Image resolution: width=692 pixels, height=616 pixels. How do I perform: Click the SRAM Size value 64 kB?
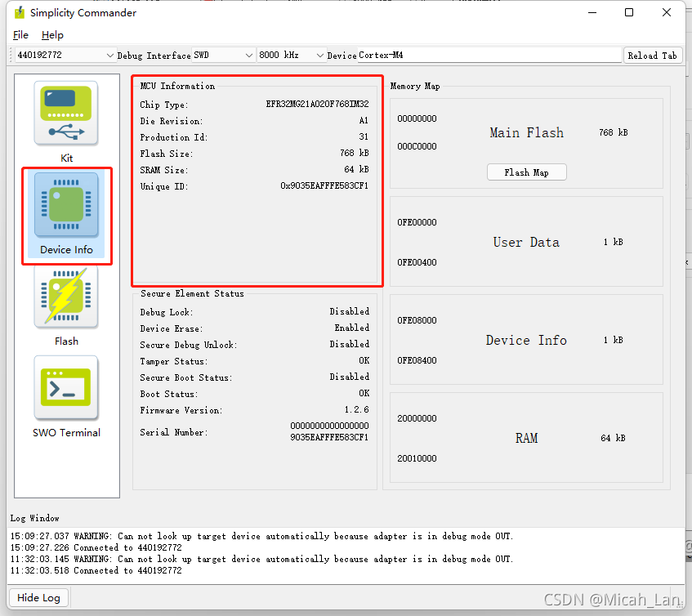(356, 169)
